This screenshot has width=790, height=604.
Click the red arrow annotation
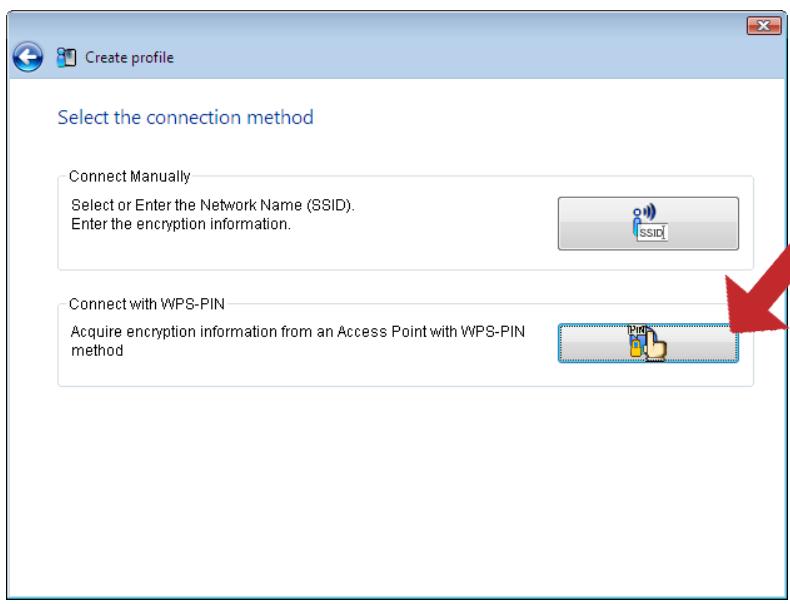click(x=758, y=297)
